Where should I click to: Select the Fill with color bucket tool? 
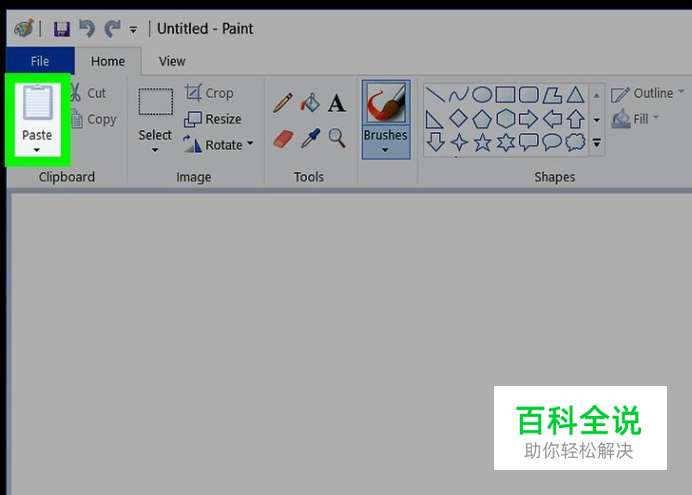coord(310,103)
